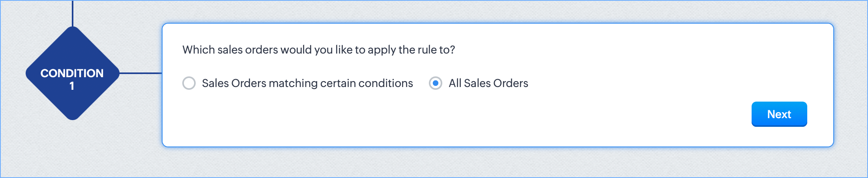Click the blue dot of the selected radio
This screenshot has height=178, width=868.
coord(435,83)
